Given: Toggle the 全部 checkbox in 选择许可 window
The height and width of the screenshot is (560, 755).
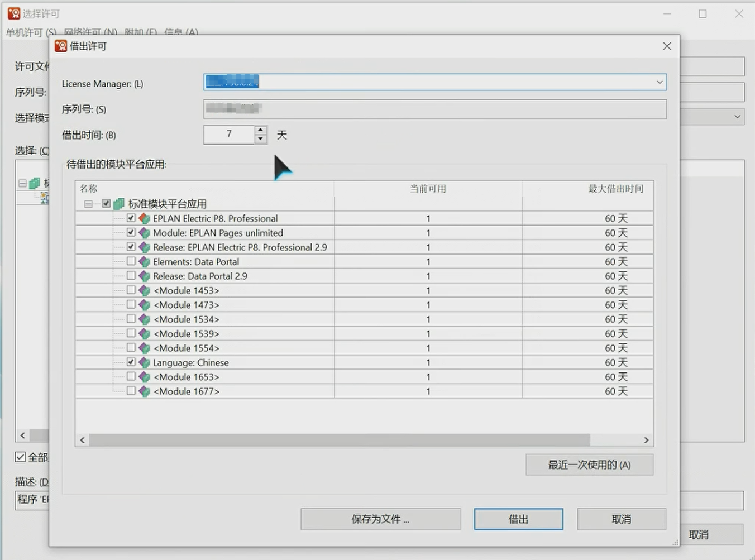Looking at the screenshot, I should click(x=21, y=457).
